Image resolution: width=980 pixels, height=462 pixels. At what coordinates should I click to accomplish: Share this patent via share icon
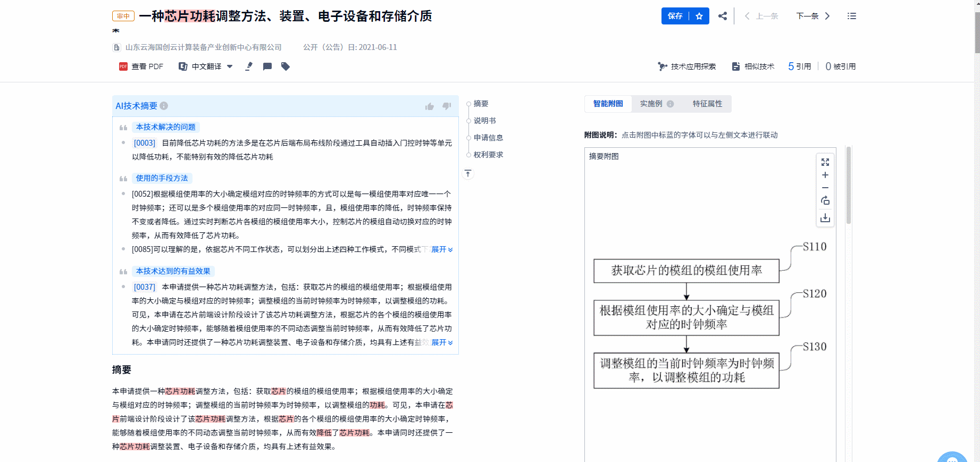723,16
